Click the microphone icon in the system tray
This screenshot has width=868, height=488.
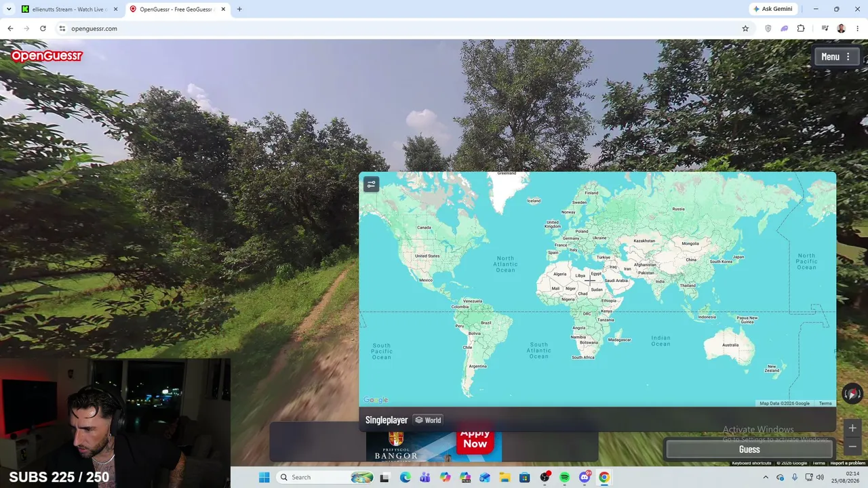point(795,477)
